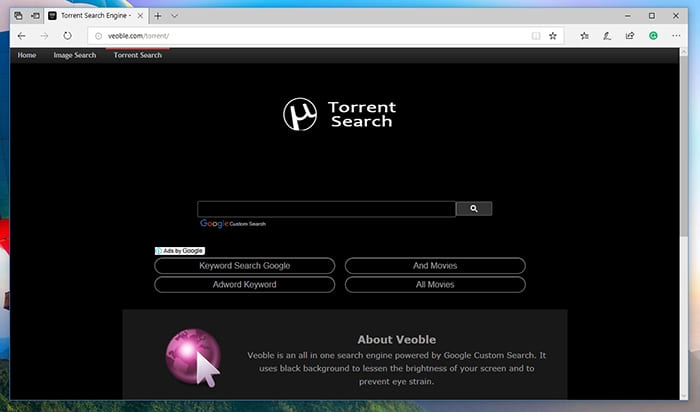Open the tabs you've set aside
This screenshot has width=700, height=412.
[18, 16]
